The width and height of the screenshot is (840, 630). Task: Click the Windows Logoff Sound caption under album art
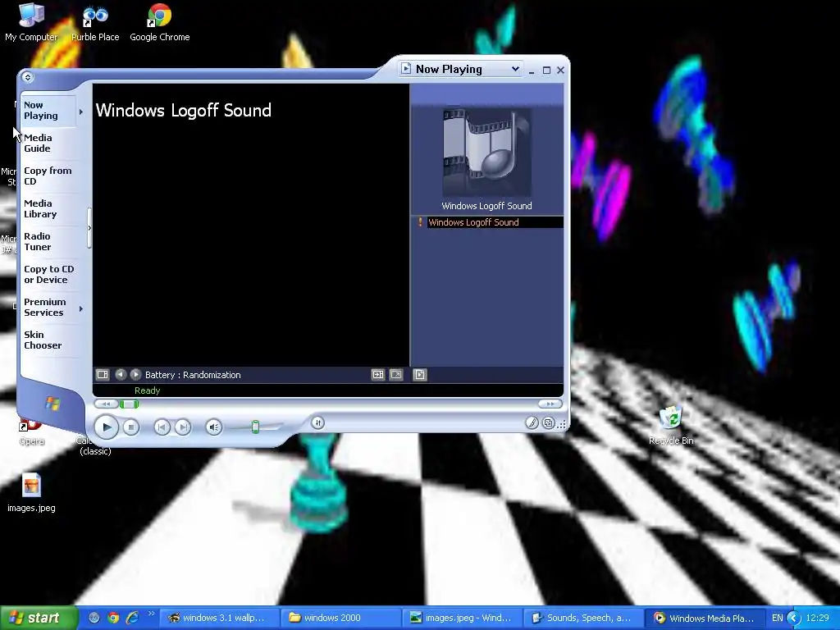click(x=486, y=206)
